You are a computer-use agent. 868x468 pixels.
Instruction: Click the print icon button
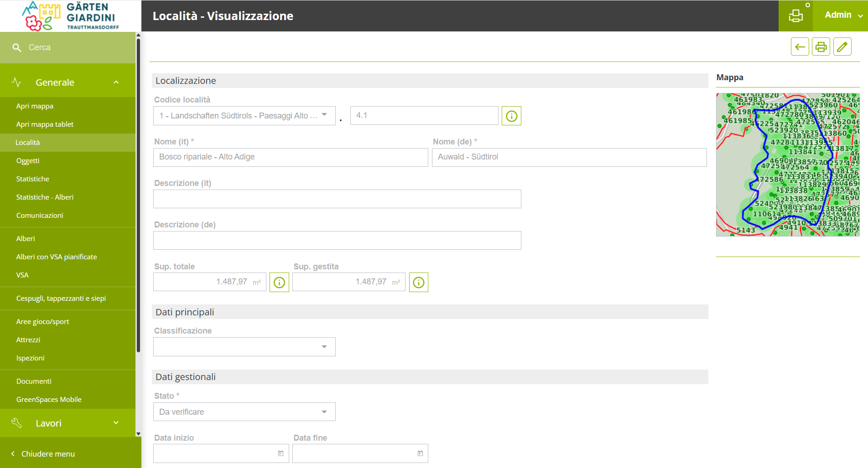pyautogui.click(x=821, y=46)
